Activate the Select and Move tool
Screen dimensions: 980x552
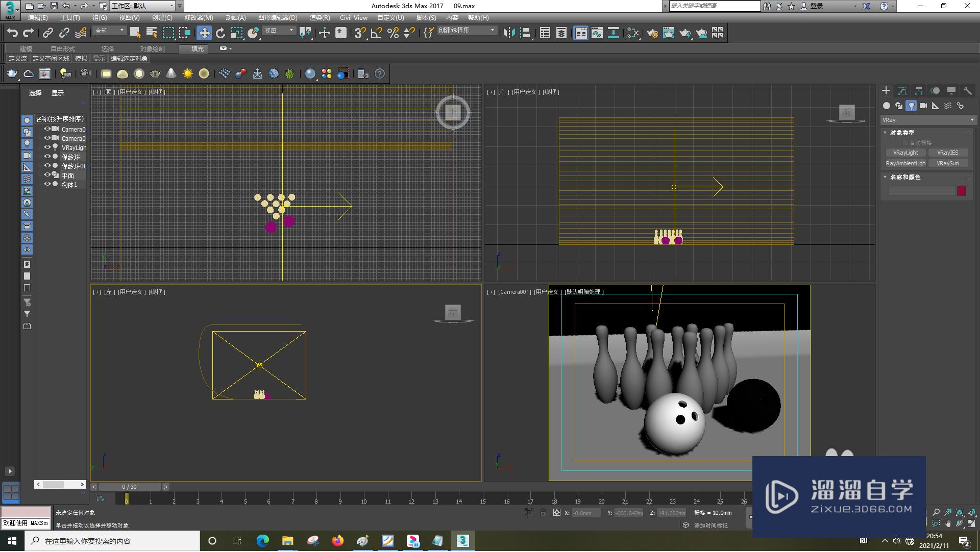pyautogui.click(x=204, y=33)
